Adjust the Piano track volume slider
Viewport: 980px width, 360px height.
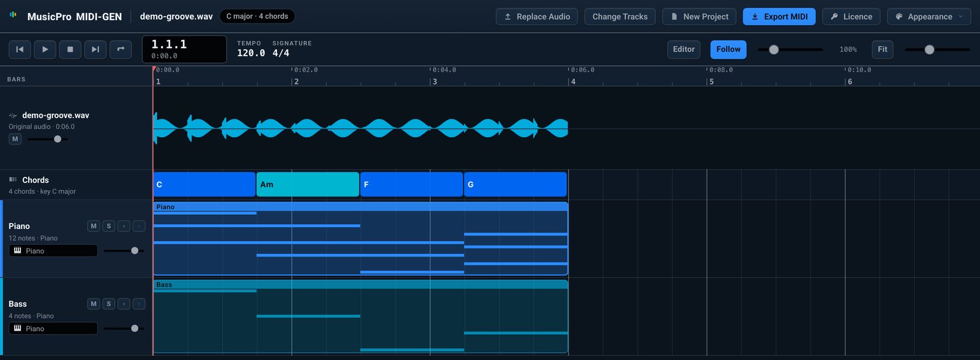pyautogui.click(x=124, y=250)
